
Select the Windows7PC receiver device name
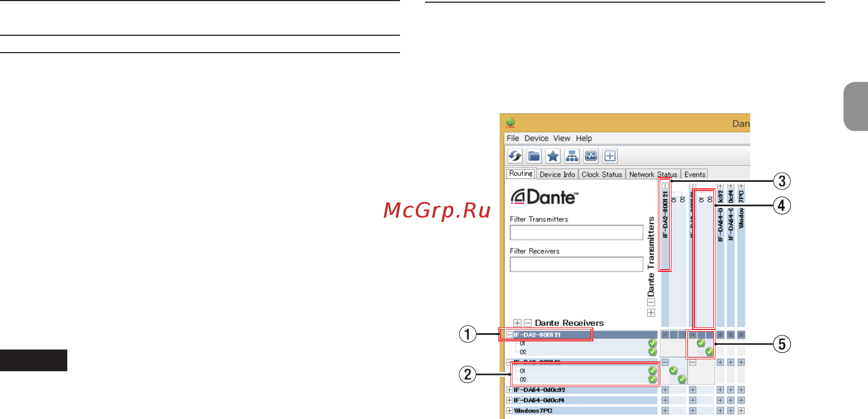[533, 410]
